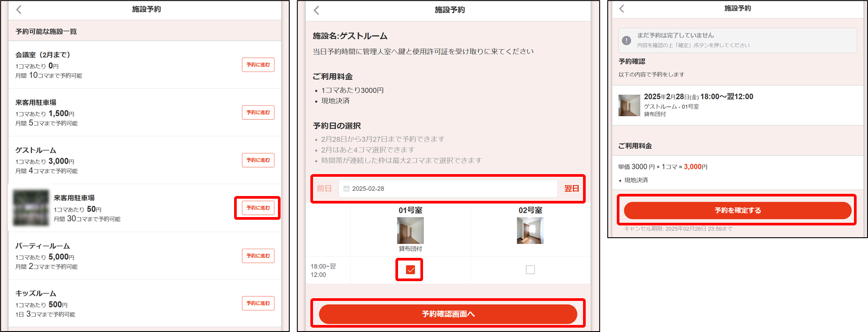
Task: Click 予約に進む for パーティールーム
Action: pos(258,256)
